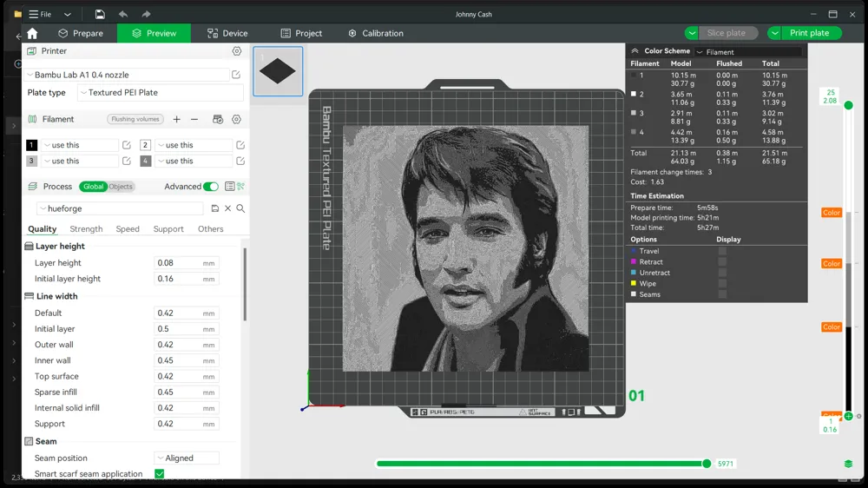
Task: Toggle Seams display checkbox
Action: tap(722, 294)
